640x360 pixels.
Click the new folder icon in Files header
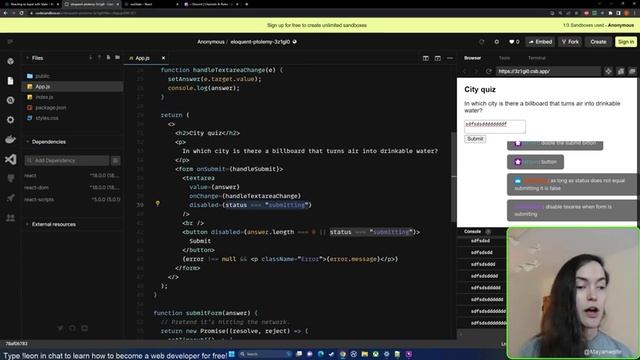tap(118, 58)
